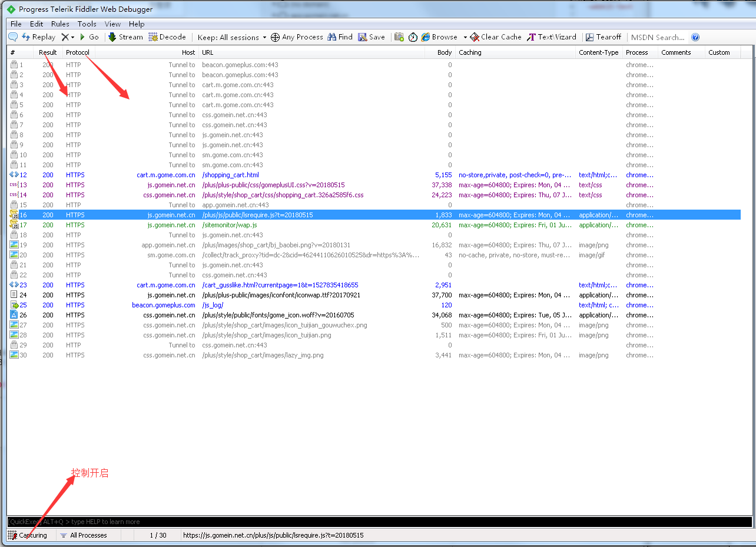Screen dimensions: 756x547
Task: Click the Find binoculars button
Action: tap(340, 37)
